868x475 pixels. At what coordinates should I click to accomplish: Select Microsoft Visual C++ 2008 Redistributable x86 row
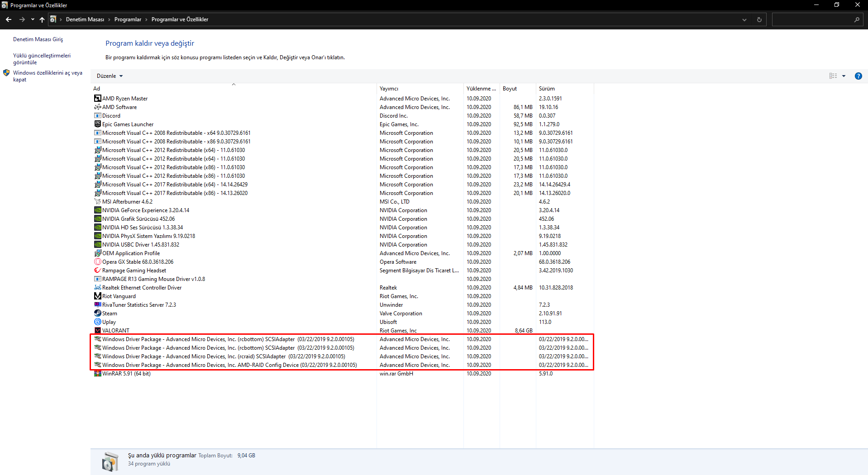point(342,141)
